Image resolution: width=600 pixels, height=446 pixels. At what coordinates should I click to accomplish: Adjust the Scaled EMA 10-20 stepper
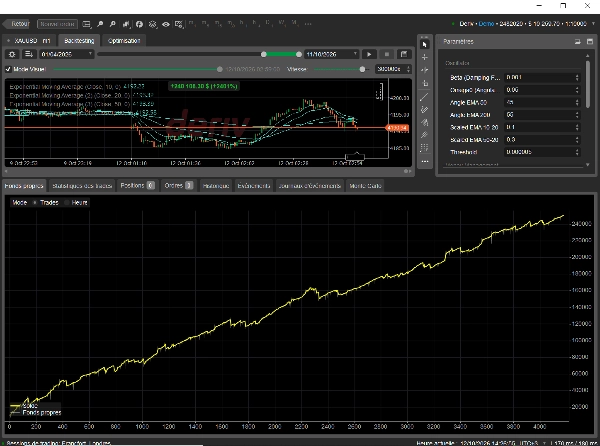coord(577,127)
